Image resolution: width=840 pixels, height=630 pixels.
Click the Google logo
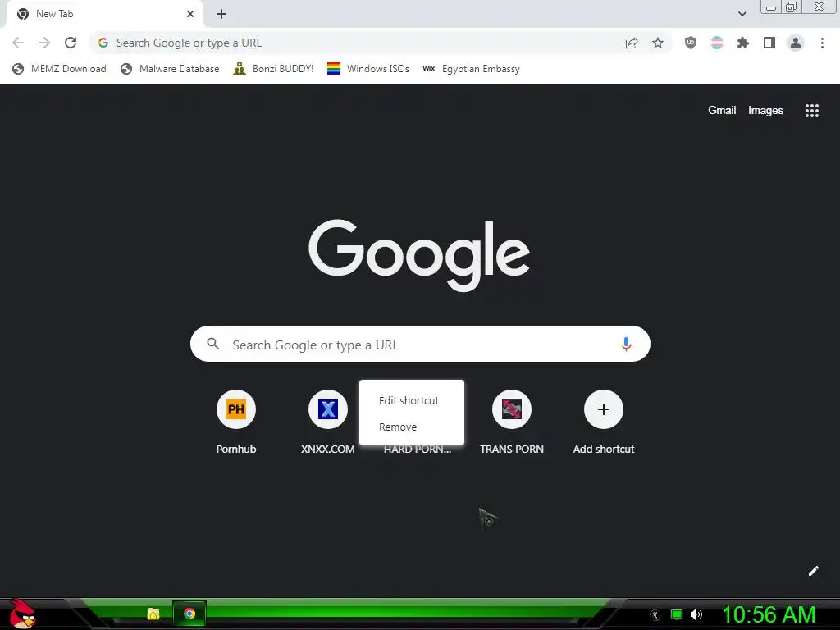419,256
